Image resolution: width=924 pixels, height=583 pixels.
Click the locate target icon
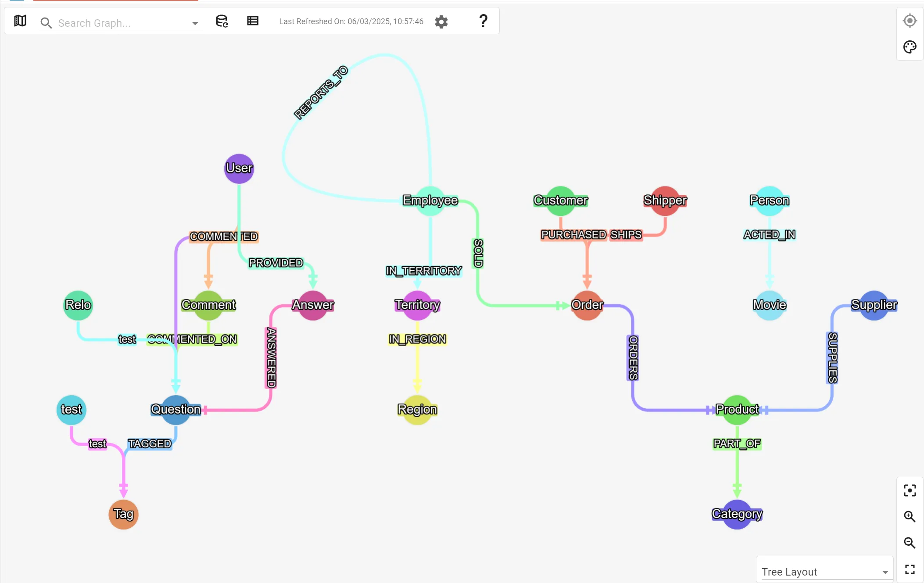910,21
